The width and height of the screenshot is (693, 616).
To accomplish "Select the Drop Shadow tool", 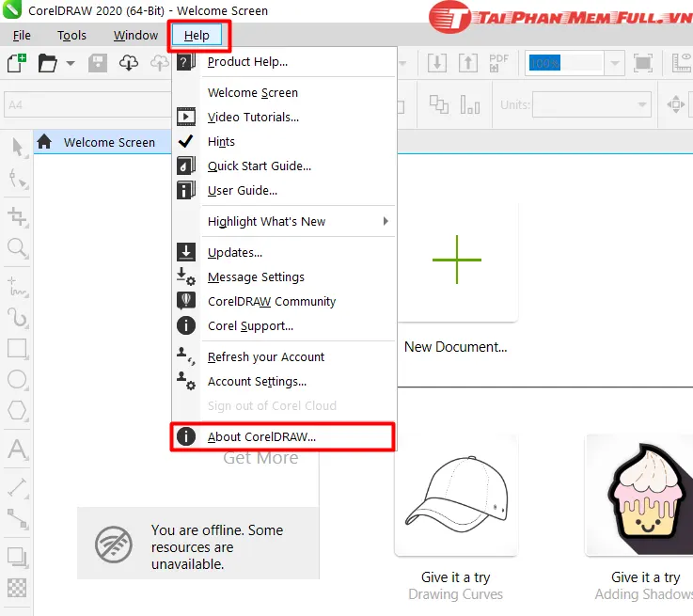I will pos(18,558).
